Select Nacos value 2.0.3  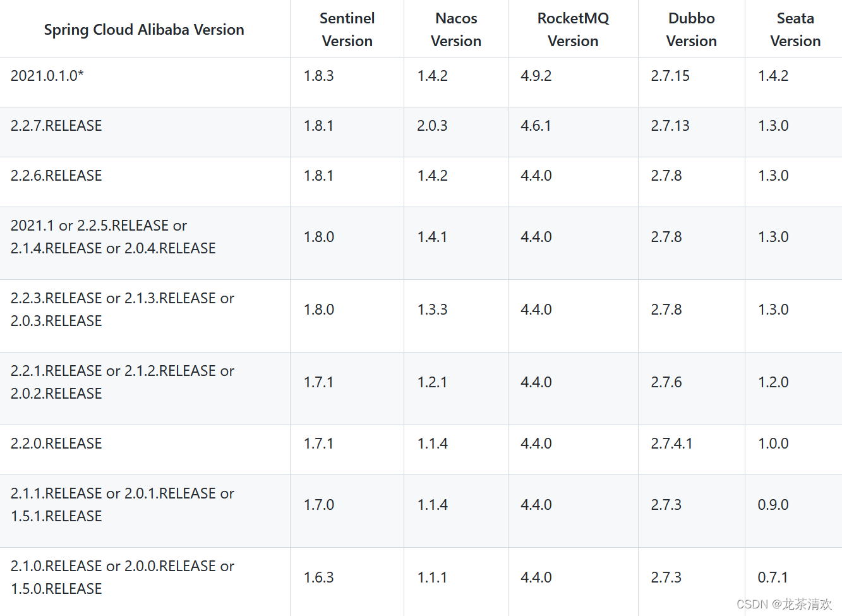[x=433, y=126]
